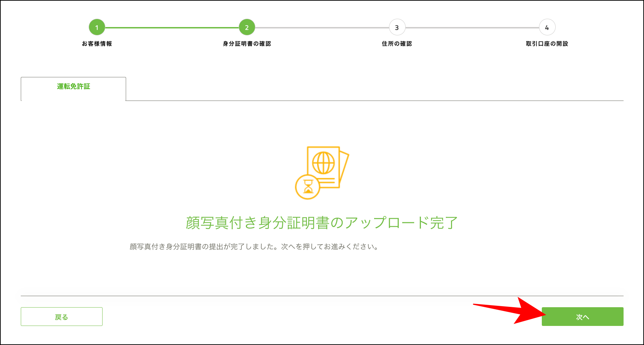Image resolution: width=644 pixels, height=345 pixels.
Task: Click the green checkmark numbered step icon
Action: (97, 27)
